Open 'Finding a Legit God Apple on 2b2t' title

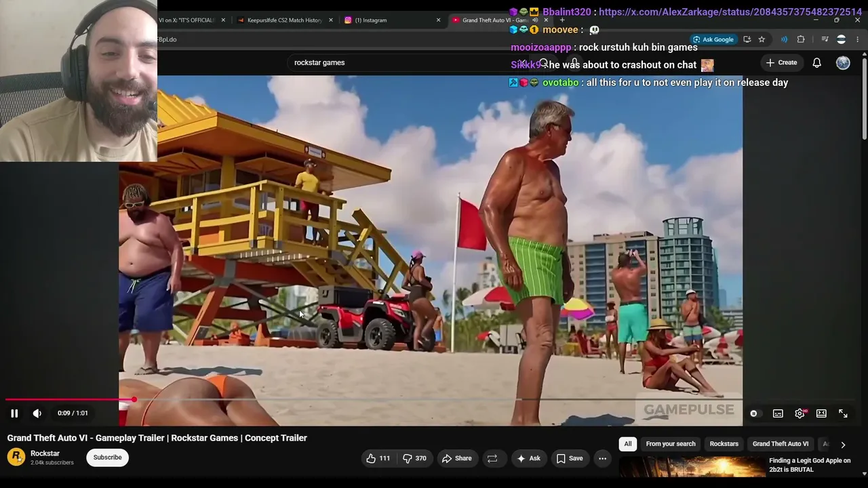pyautogui.click(x=810, y=465)
